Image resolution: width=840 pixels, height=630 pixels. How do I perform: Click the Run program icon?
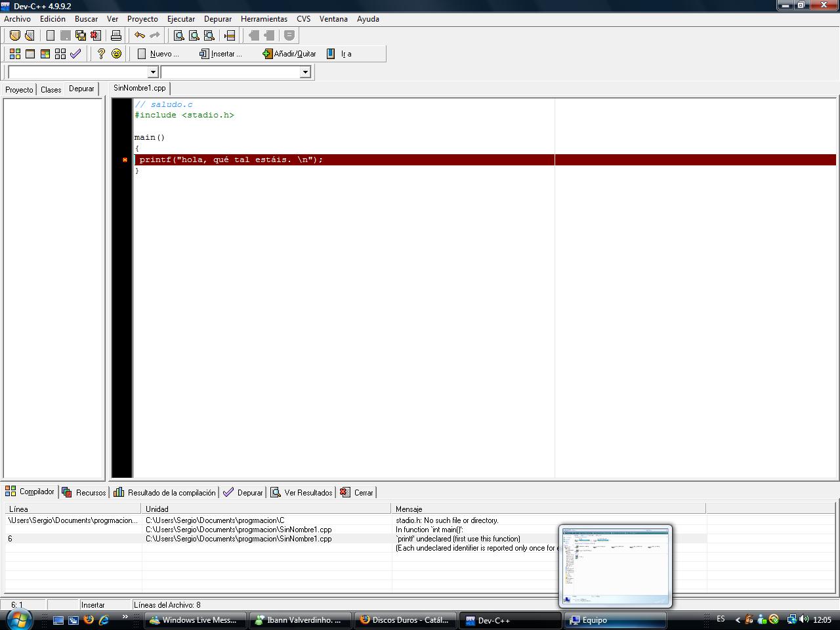[30, 54]
